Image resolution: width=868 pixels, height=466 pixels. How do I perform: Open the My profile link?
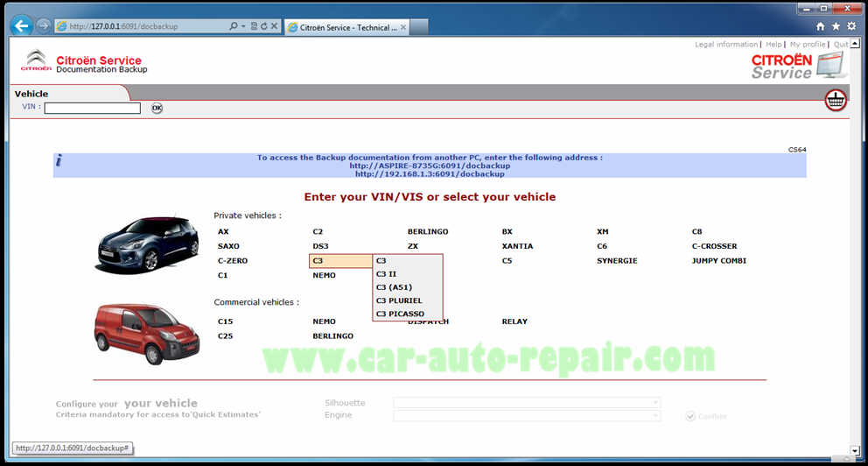(x=807, y=45)
